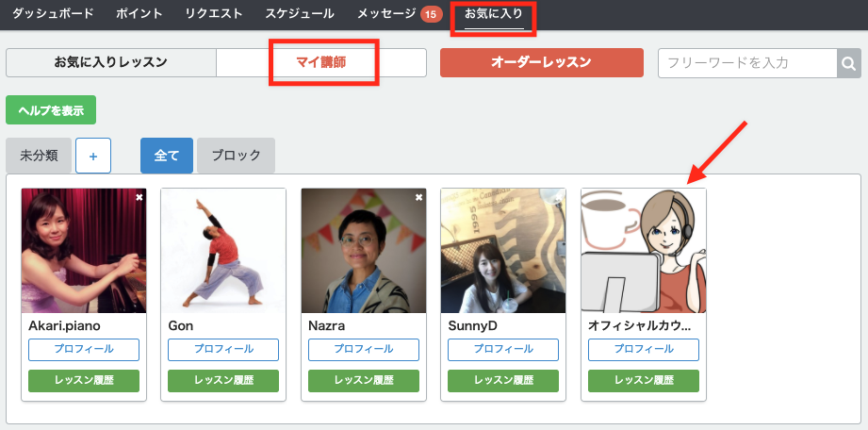Add a new category with plus button
Viewport: 868px width, 430px height.
click(x=93, y=156)
